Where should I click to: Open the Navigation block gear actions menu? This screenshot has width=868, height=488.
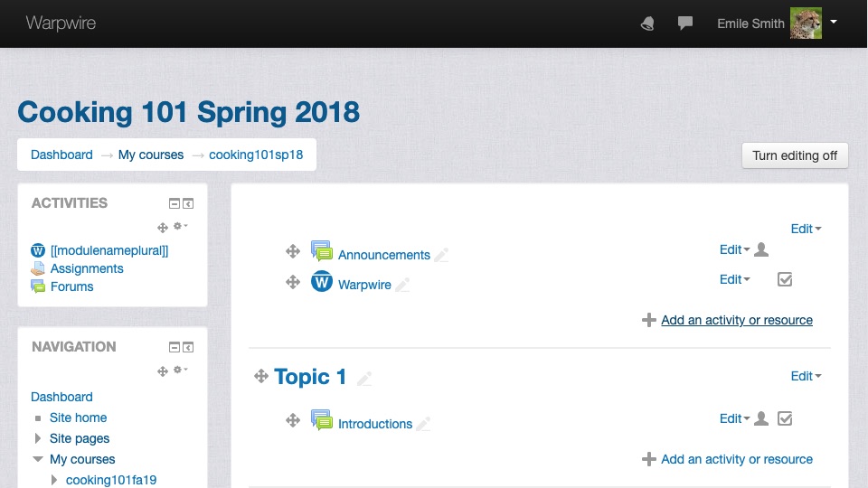click(x=181, y=370)
